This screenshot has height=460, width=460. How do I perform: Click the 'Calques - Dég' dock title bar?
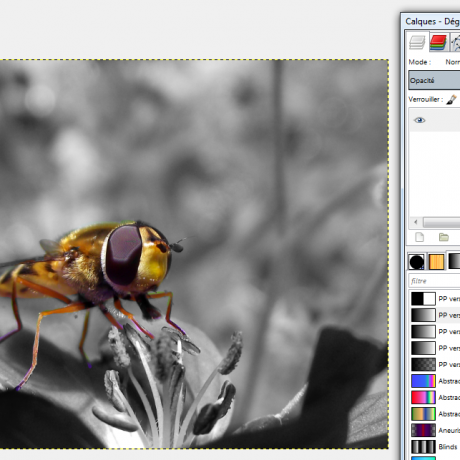click(432, 21)
